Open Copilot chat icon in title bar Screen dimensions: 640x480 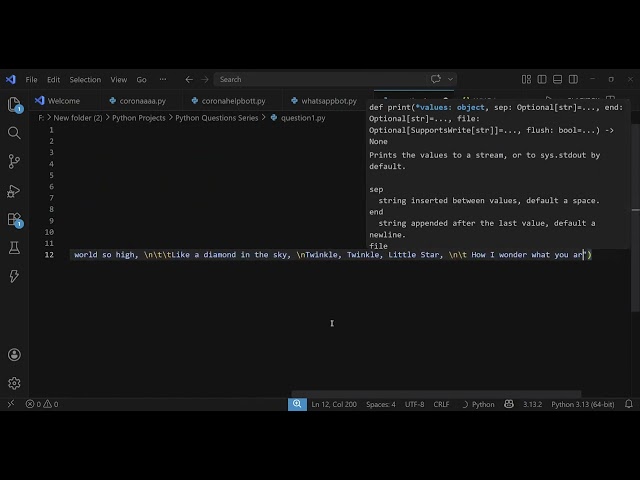[436, 79]
